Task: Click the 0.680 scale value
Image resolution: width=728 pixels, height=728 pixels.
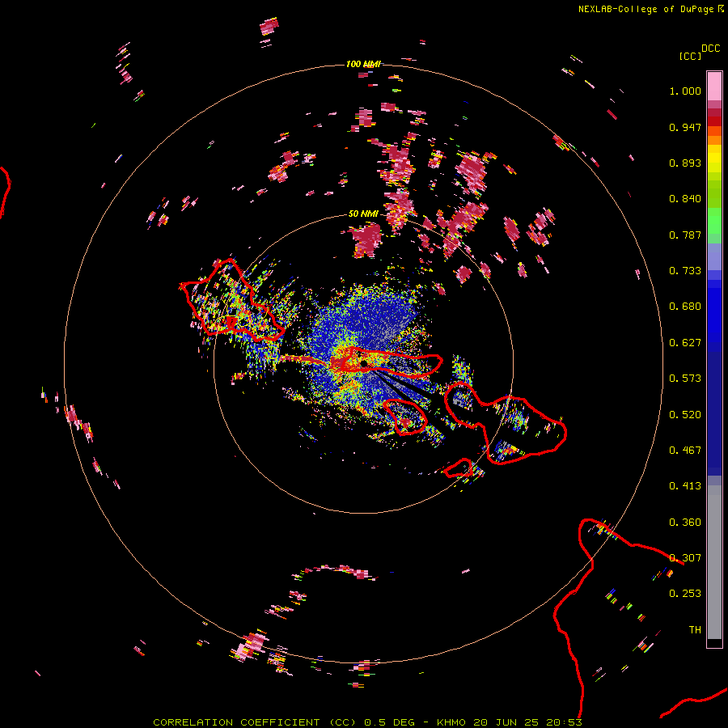Action: [x=685, y=307]
